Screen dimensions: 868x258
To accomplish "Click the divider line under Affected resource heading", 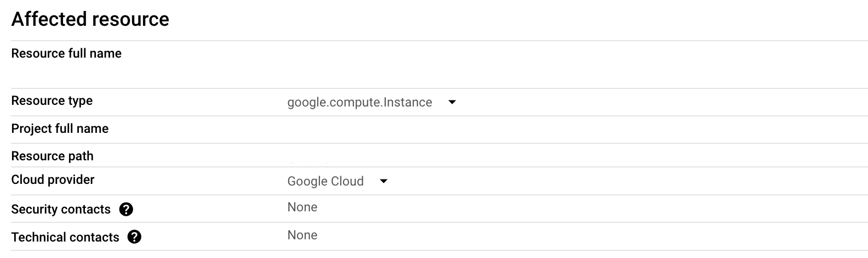I will point(438,41).
